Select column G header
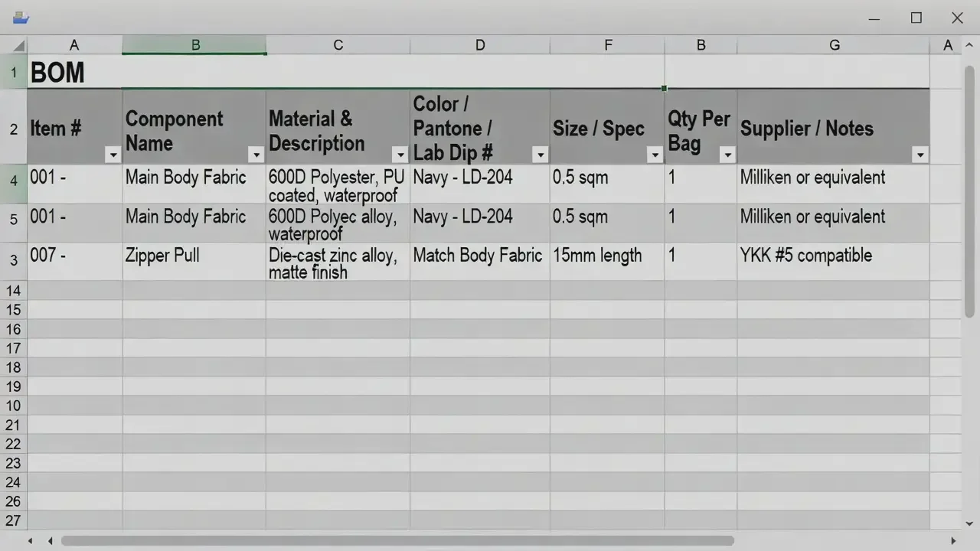This screenshot has width=980, height=551. pos(834,45)
